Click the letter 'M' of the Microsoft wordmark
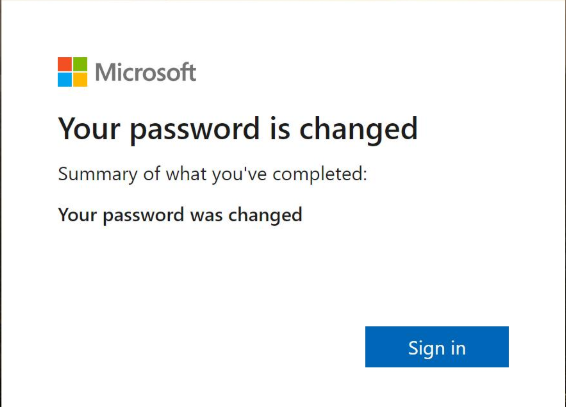This screenshot has width=566, height=407. (x=106, y=73)
